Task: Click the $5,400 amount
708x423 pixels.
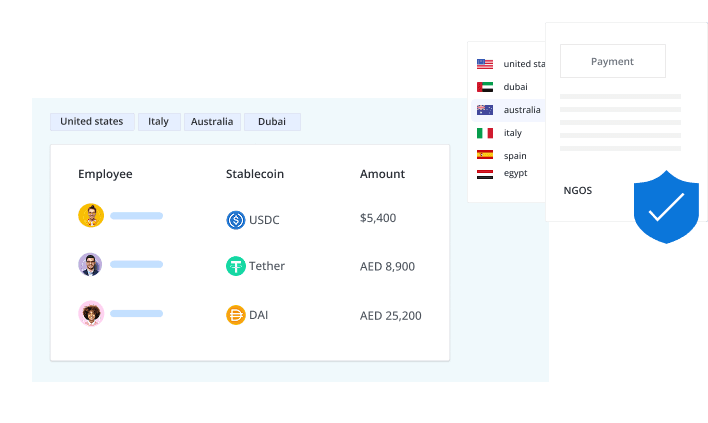Action: (x=378, y=218)
